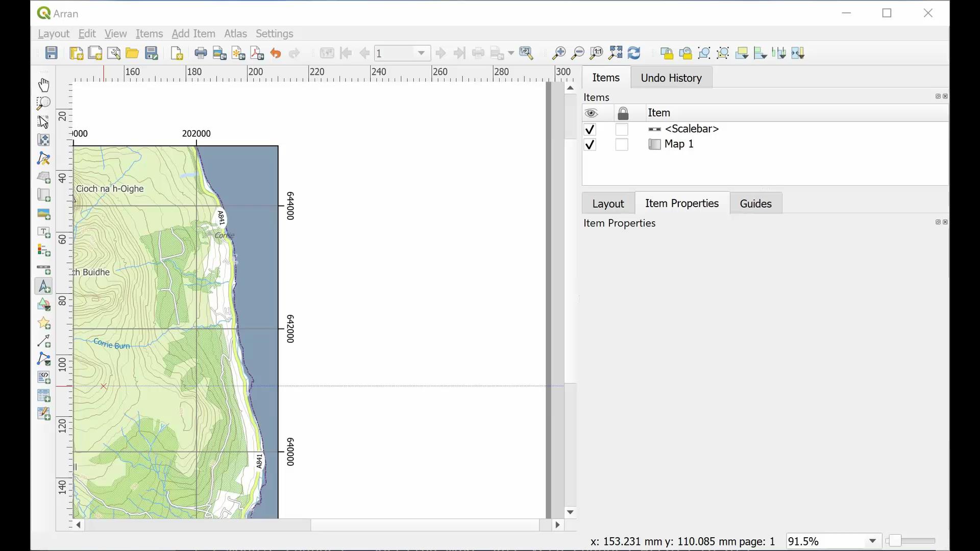Switch to the Guides tab
This screenshot has width=980, height=551.
point(755,203)
